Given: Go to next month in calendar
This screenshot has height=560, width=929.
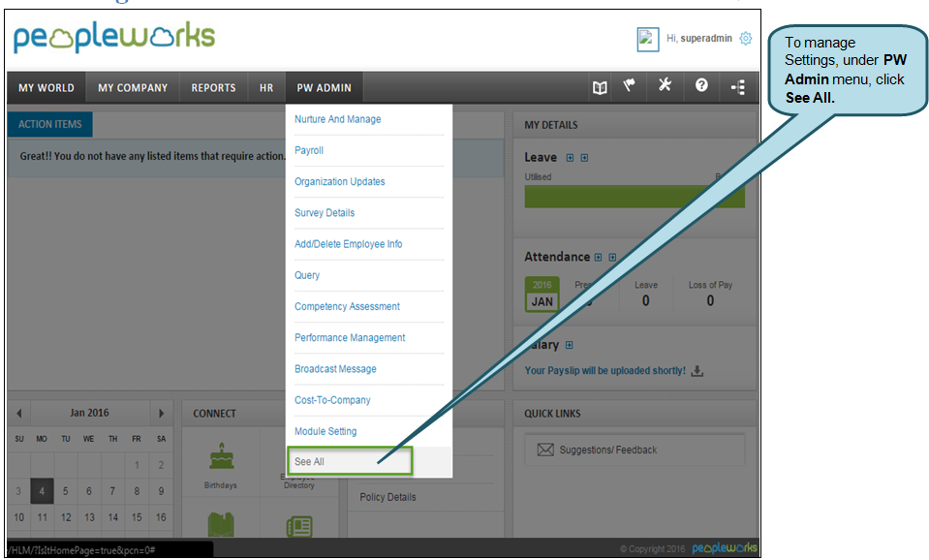Looking at the screenshot, I should pyautogui.click(x=161, y=413).
